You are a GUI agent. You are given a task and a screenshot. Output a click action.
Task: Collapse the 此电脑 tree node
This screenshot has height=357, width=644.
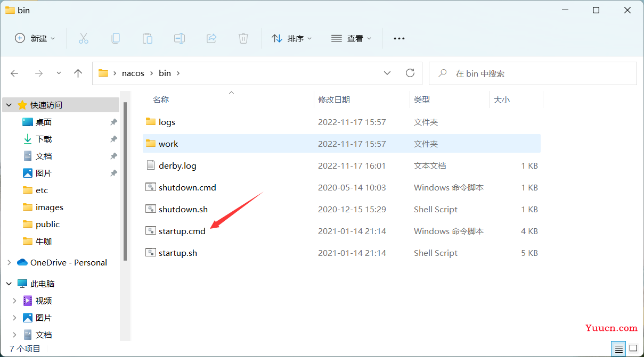click(x=9, y=284)
